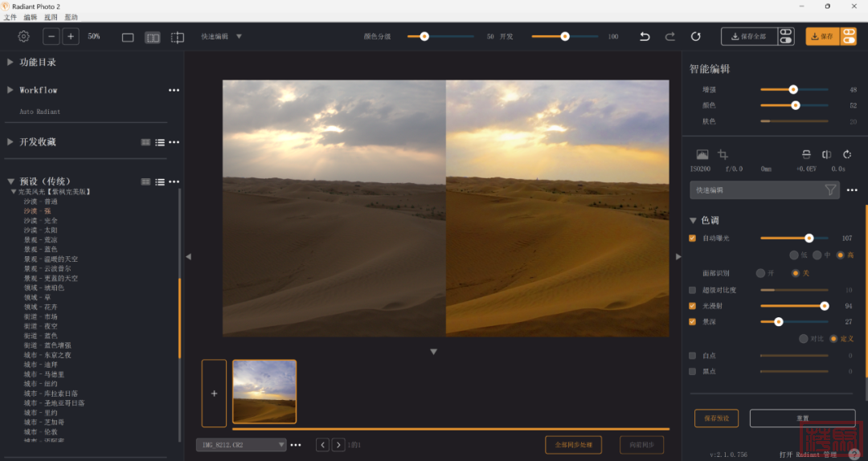Open the 文件 menu

click(x=10, y=17)
